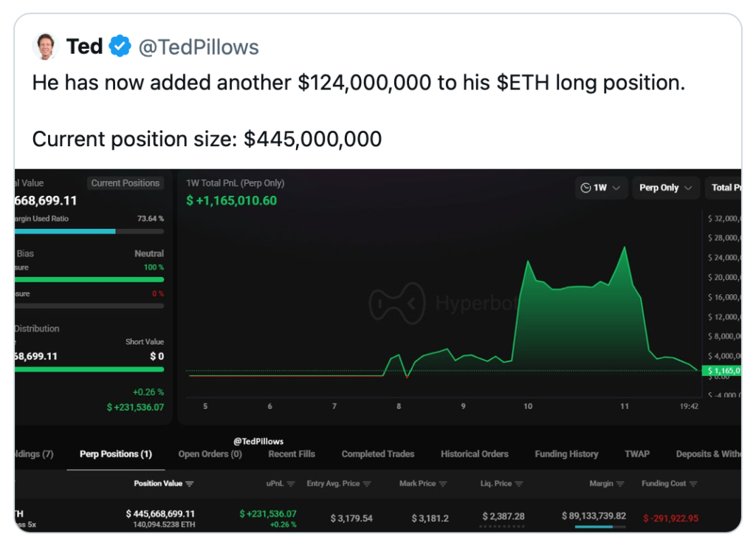The width and height of the screenshot is (756, 540).
Task: Click the Funding Cost sort icon
Action: point(693,484)
